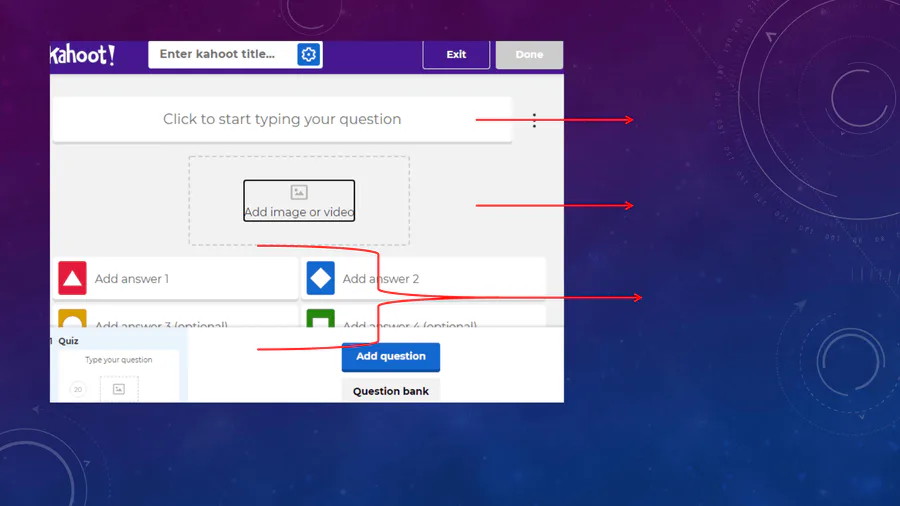Click the red triangle answer icon
900x506 pixels.
pos(72,279)
